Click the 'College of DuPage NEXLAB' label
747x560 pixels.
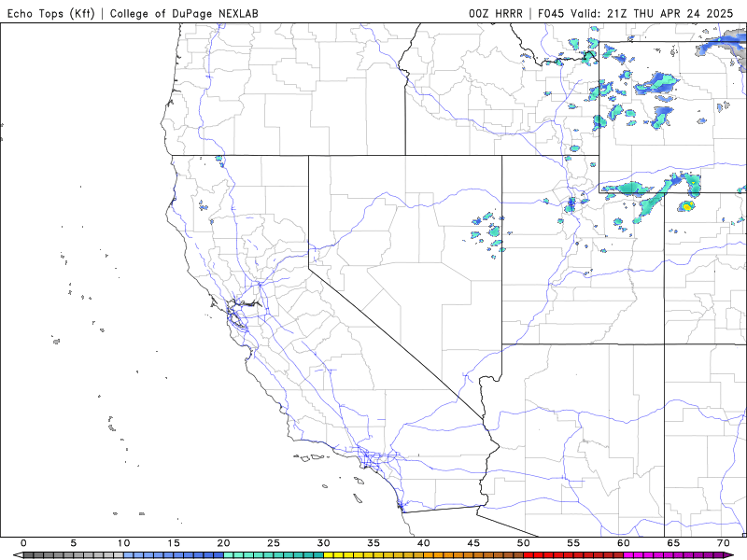click(184, 13)
